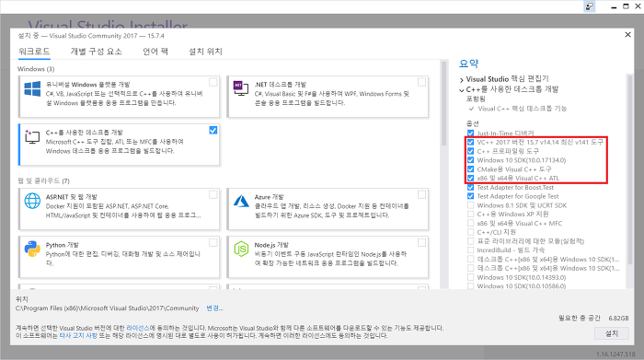
Task: Open the Individual components tab
Action: pyautogui.click(x=96, y=52)
